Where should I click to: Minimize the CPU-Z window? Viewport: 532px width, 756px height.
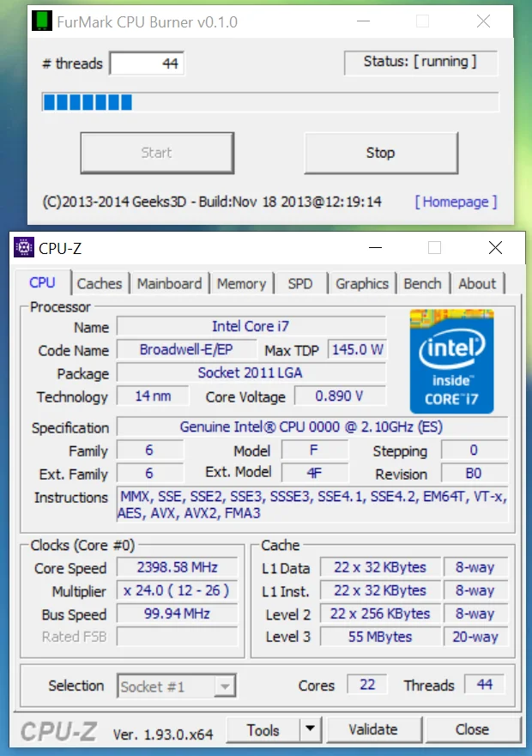point(375,248)
